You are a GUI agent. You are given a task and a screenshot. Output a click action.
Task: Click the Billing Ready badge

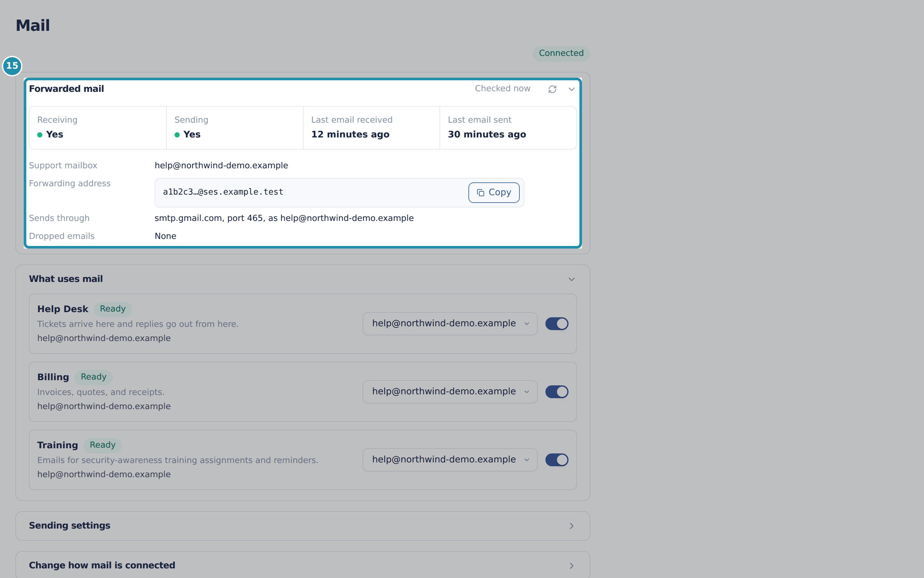point(94,377)
